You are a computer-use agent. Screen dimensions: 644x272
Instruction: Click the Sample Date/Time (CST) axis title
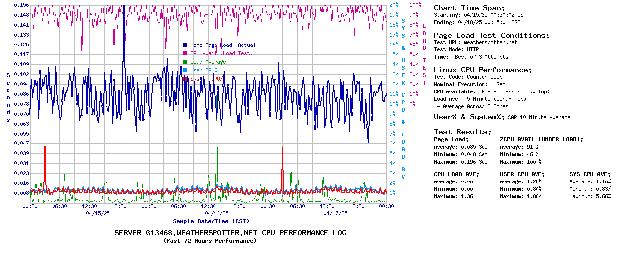[x=211, y=221]
